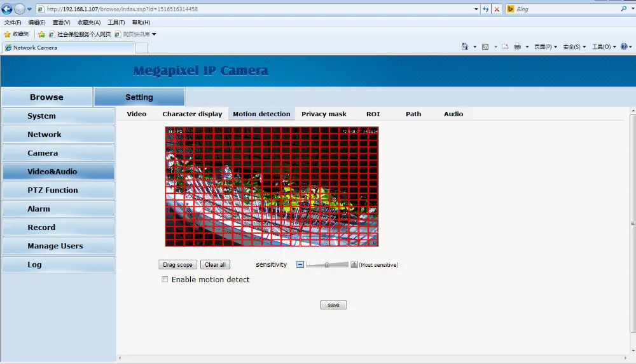Click the Home page icon

[465, 46]
